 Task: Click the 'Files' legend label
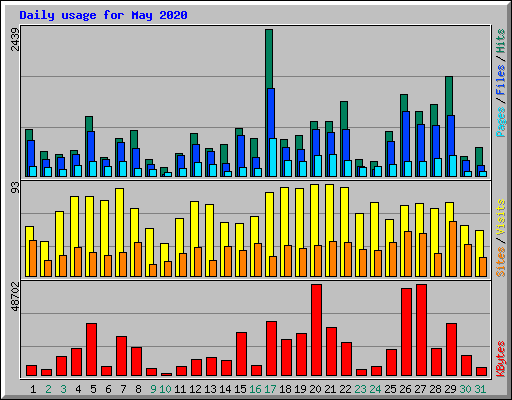coord(500,80)
